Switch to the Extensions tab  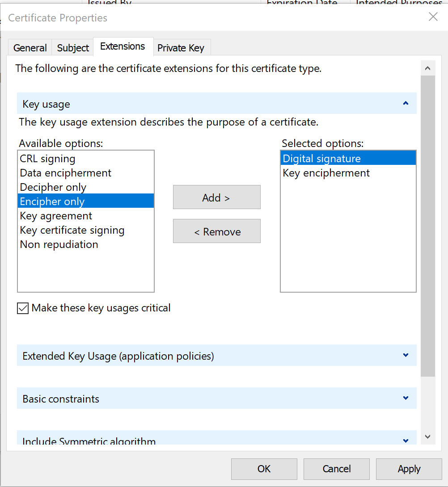tap(123, 46)
